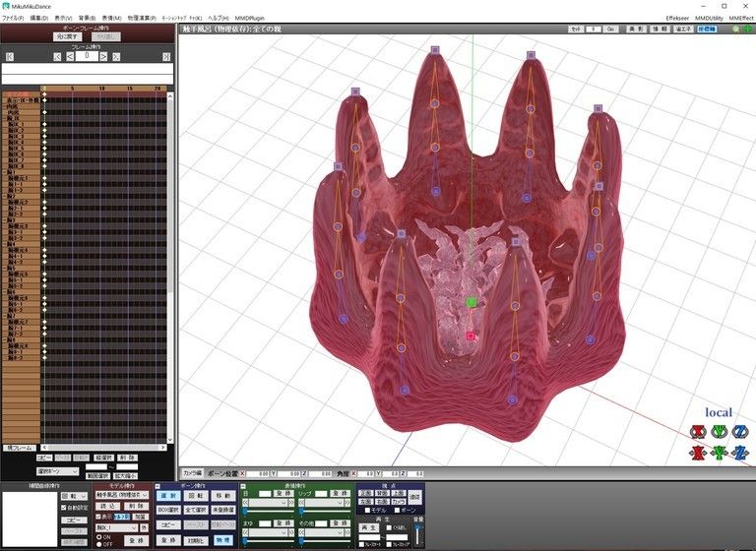Open the View (表示) menu

click(x=63, y=18)
